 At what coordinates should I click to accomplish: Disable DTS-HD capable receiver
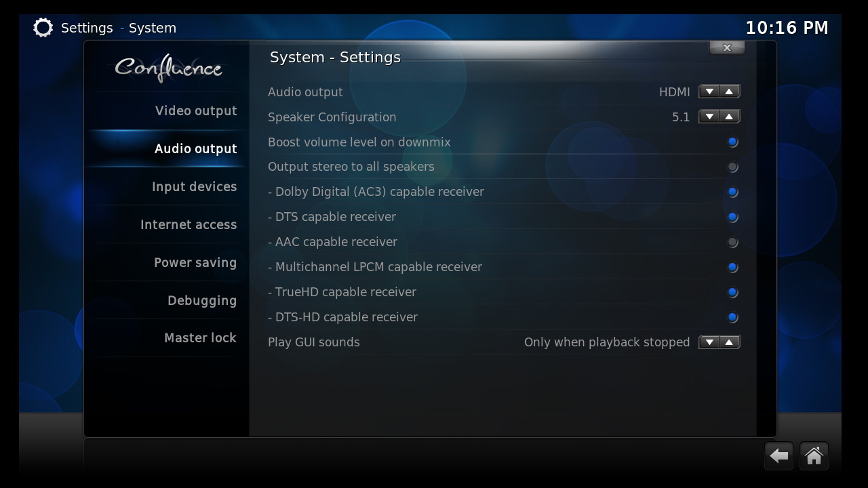click(503, 317)
